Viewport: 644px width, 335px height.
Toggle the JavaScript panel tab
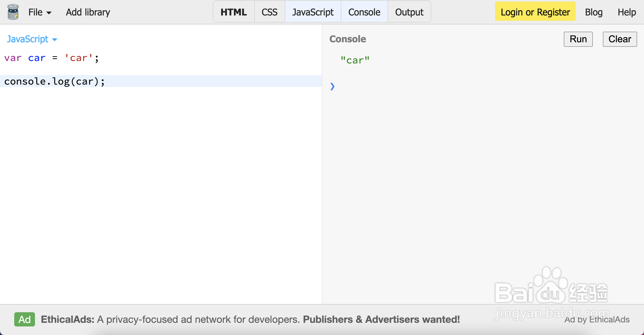pos(312,12)
